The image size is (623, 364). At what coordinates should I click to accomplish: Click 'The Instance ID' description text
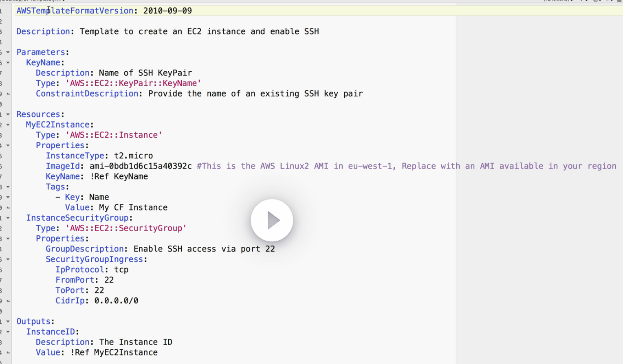click(136, 342)
